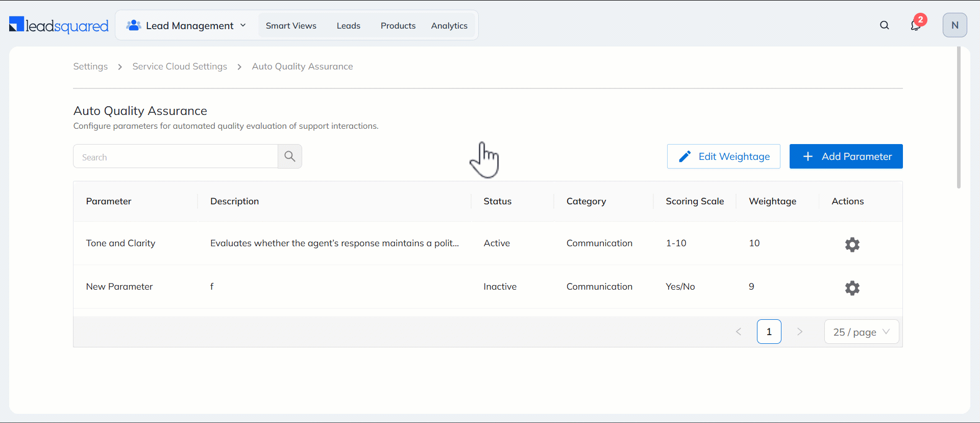Viewport: 980px width, 423px height.
Task: Click Communication category in Tone and Clarity row
Action: click(599, 243)
